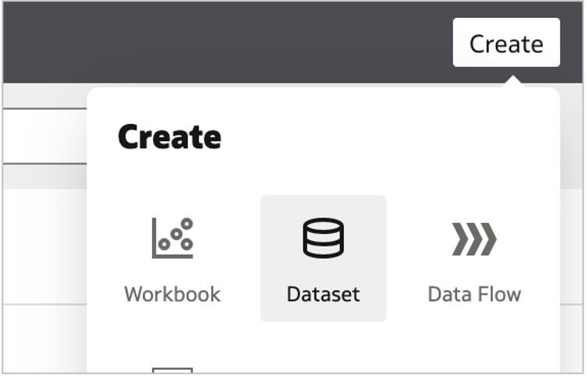This screenshot has width=588, height=379.
Task: Click the Dataset database cylinder icon
Action: (x=323, y=238)
